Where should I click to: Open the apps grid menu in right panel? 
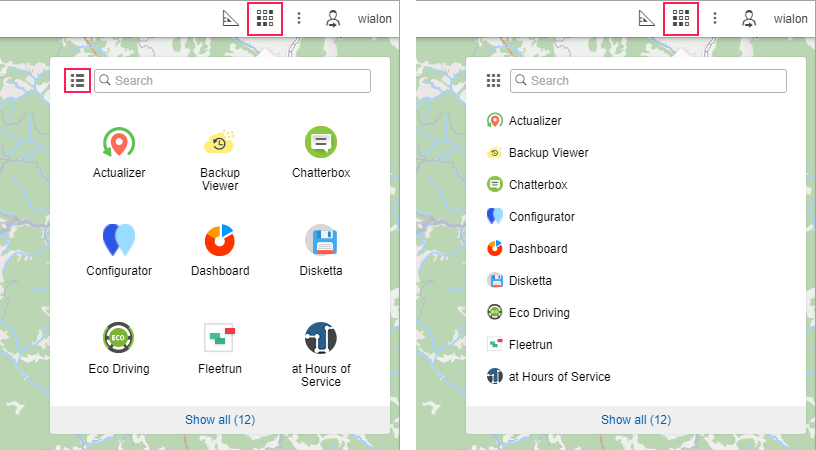coord(681,19)
